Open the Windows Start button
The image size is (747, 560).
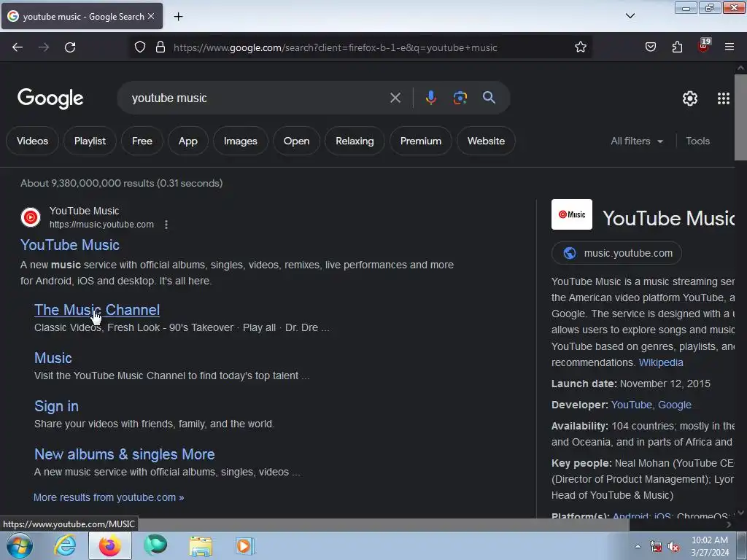coord(20,545)
